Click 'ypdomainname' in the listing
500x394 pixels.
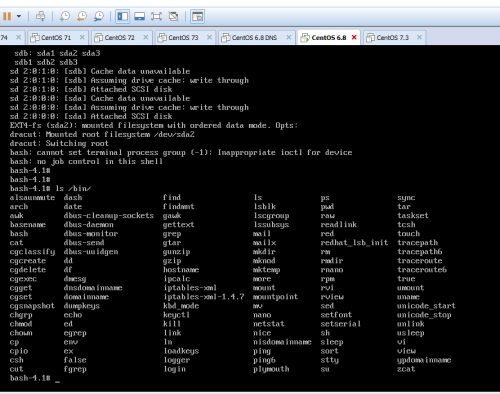424,360
